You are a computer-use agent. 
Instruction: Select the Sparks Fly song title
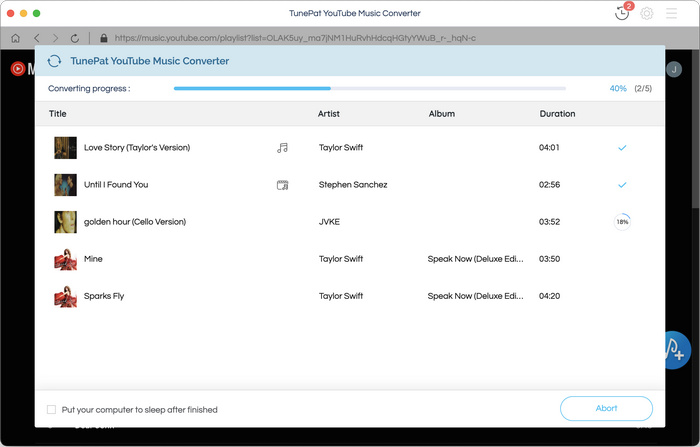coord(104,296)
